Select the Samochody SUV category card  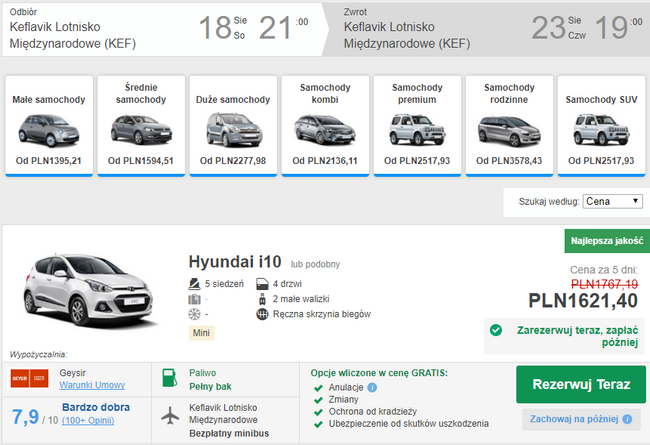coord(601,126)
